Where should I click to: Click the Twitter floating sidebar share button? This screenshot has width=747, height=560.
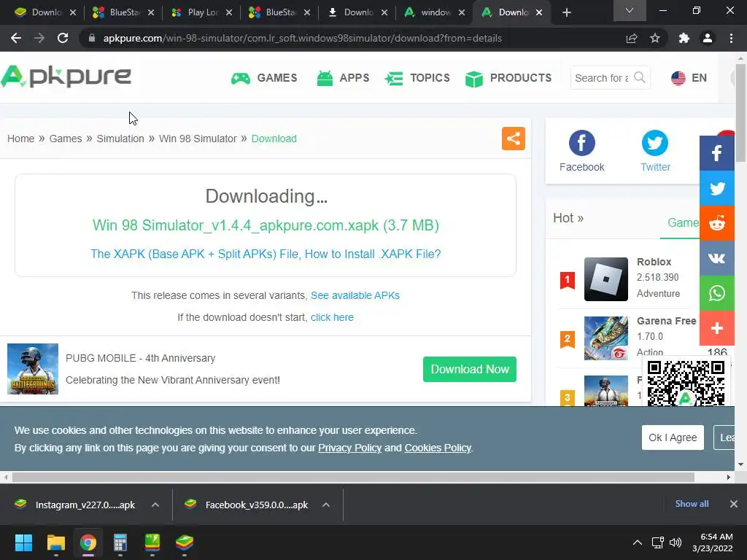(716, 188)
